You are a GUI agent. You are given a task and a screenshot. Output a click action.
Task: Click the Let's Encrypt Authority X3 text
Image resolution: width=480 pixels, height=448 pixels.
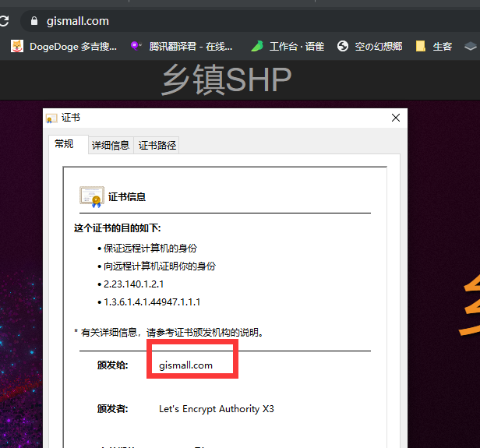point(217,409)
